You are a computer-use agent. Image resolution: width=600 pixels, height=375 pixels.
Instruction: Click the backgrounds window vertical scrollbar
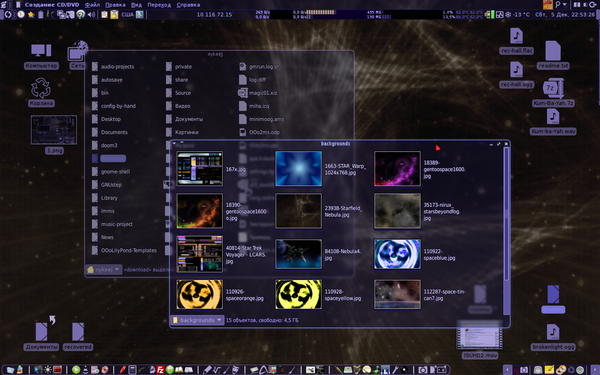[x=506, y=231]
